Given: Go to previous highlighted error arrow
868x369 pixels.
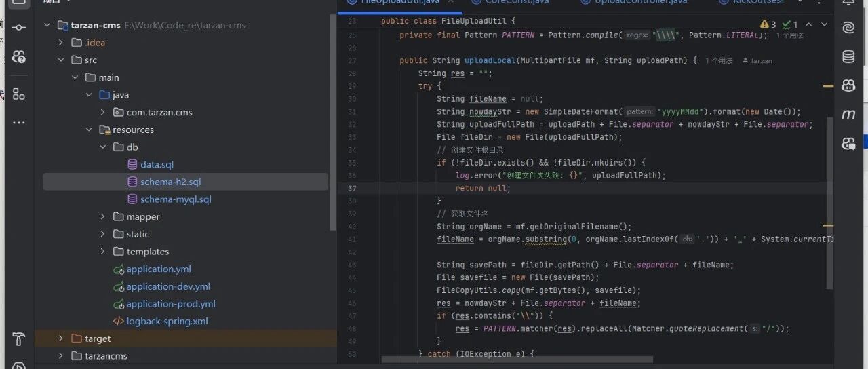Looking at the screenshot, I should tap(810, 24).
